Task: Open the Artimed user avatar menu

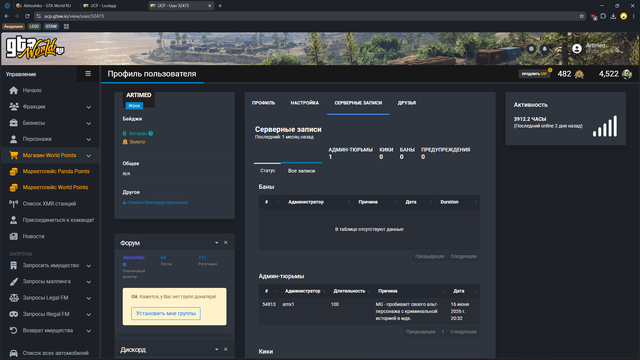Action: [x=577, y=49]
